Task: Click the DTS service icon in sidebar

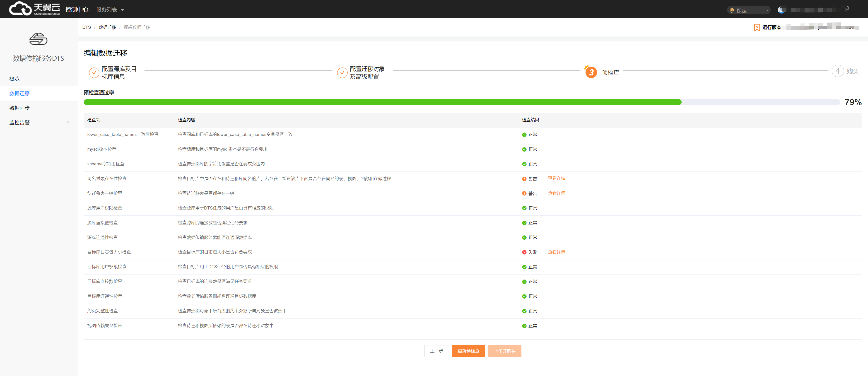Action: (x=38, y=39)
